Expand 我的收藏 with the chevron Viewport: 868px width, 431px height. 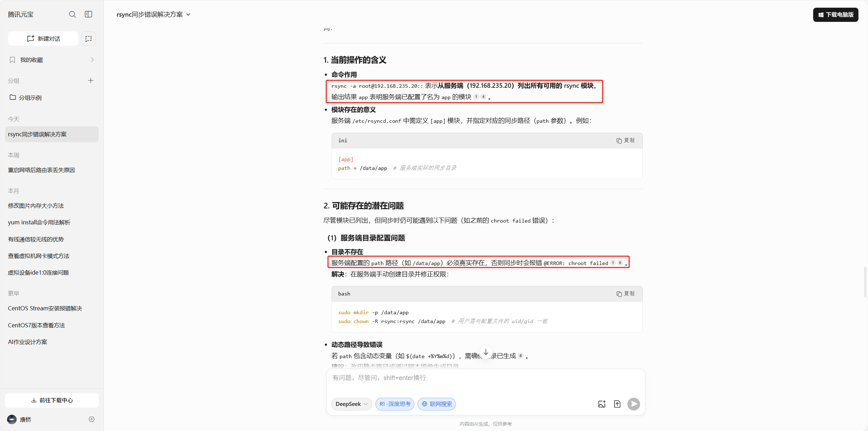click(92, 60)
